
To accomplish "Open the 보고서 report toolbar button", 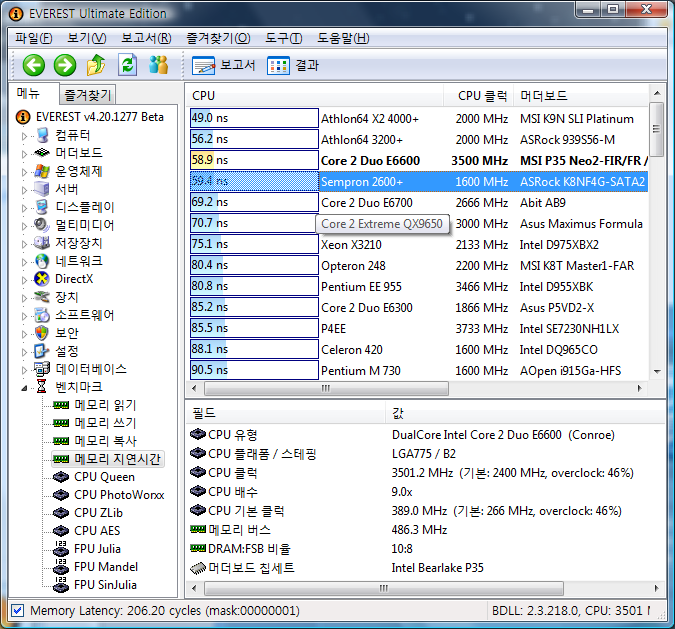I will point(224,65).
